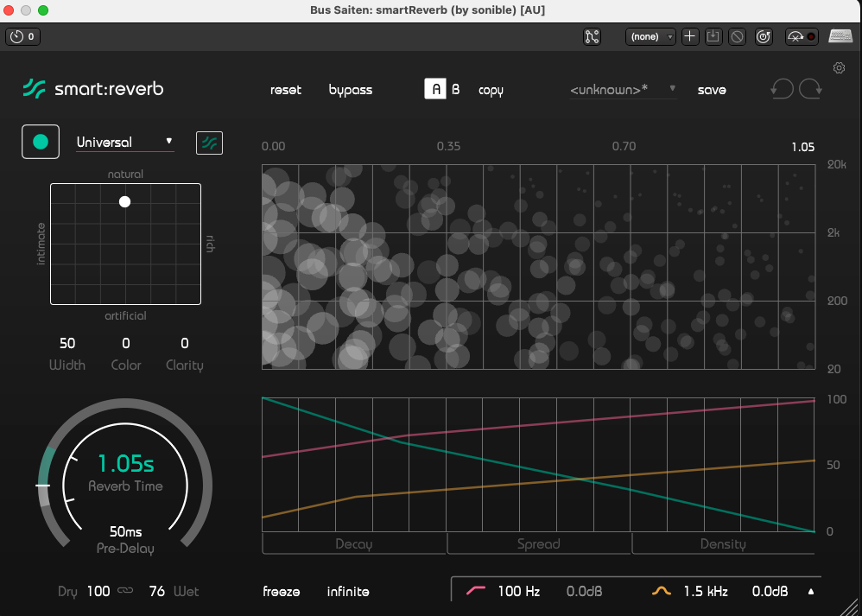Click the gauge icon with red record dot
Image resolution: width=862 pixels, height=616 pixels.
[x=802, y=37]
